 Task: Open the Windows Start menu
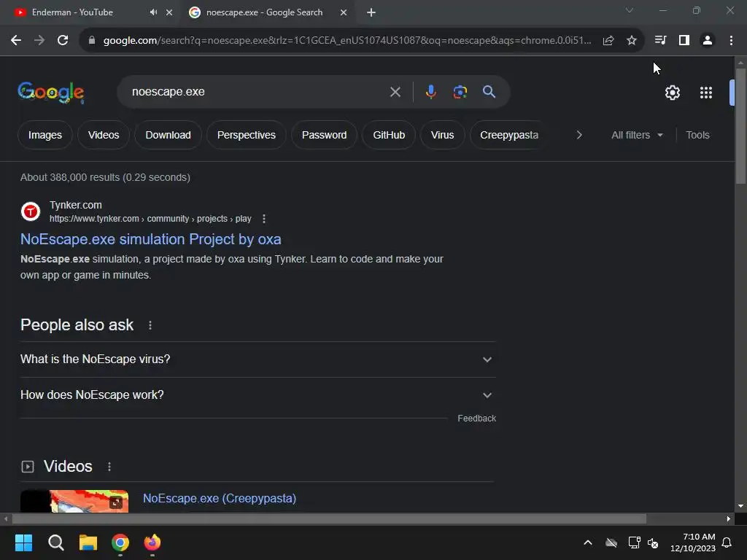tap(23, 542)
